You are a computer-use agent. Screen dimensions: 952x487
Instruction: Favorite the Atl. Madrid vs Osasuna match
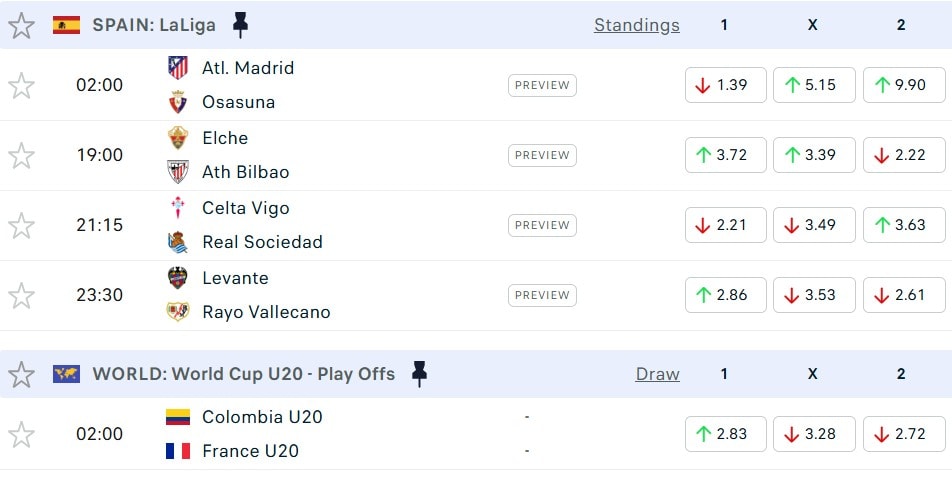21,85
